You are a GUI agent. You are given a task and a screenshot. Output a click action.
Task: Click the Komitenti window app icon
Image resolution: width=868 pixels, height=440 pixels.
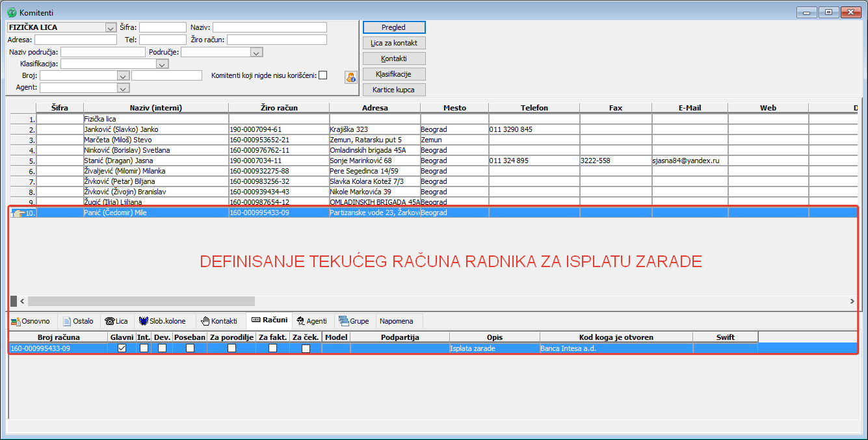point(11,12)
